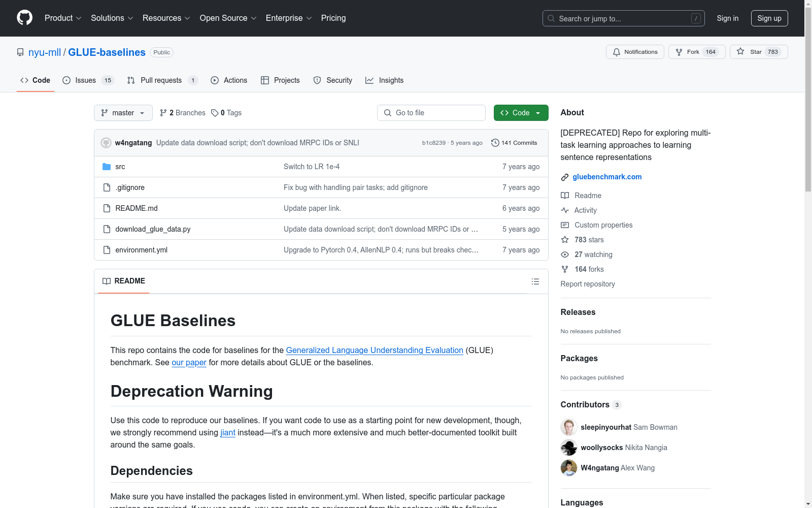This screenshot has height=508, width=812.
Task: Switch to the Pull requests tab
Action: (x=162, y=80)
